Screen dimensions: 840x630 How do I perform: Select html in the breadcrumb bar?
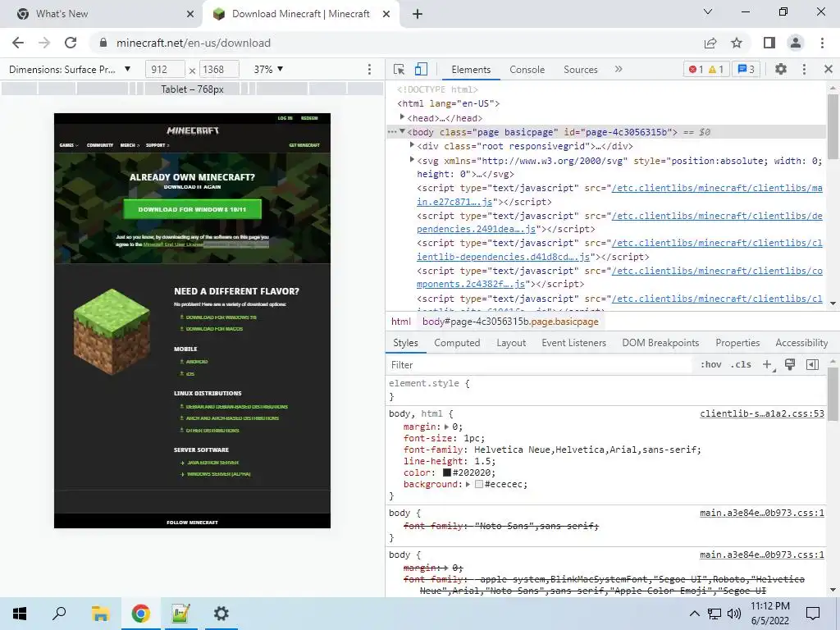[x=400, y=322]
